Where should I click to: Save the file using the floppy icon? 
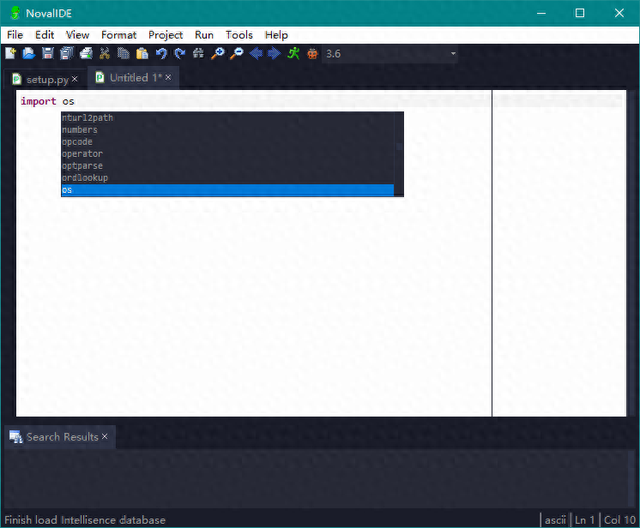[x=48, y=53]
